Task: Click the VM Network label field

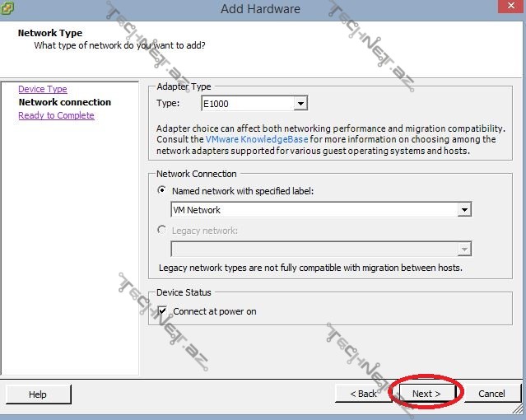Action: [x=313, y=210]
